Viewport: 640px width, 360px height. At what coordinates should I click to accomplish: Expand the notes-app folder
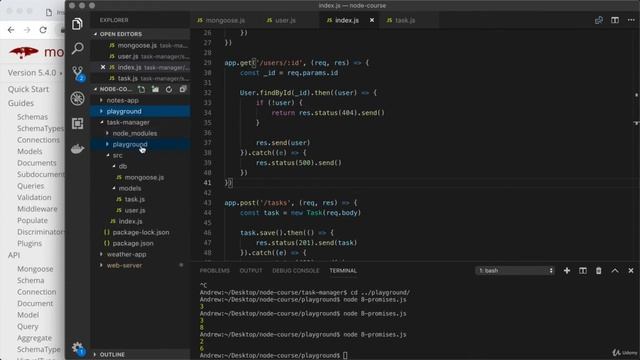point(140,100)
